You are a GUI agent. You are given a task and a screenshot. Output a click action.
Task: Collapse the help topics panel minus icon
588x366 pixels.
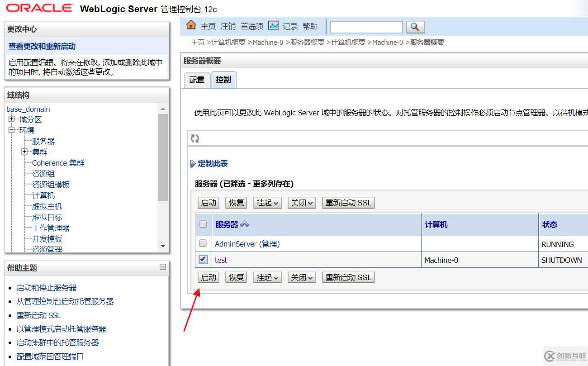(x=163, y=267)
